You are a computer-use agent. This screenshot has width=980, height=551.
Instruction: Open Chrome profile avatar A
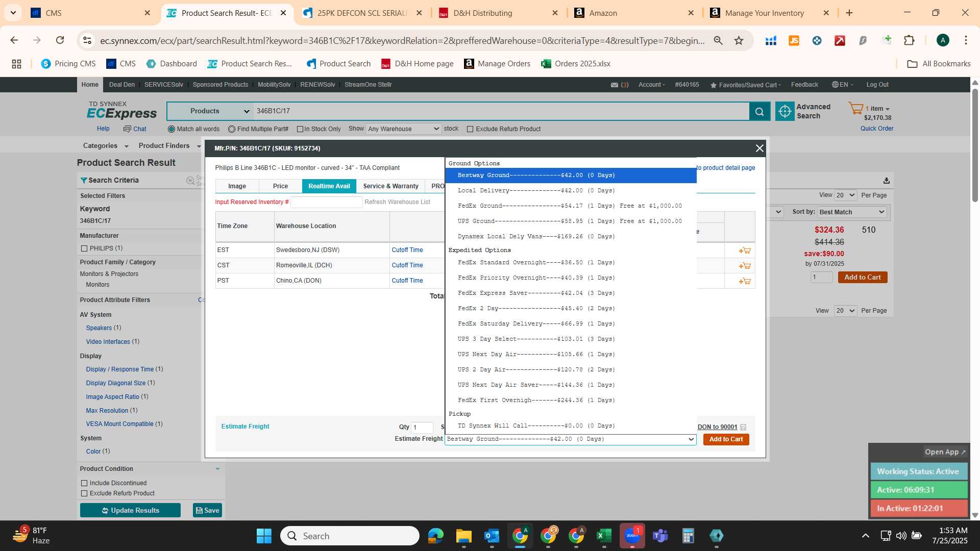943,40
